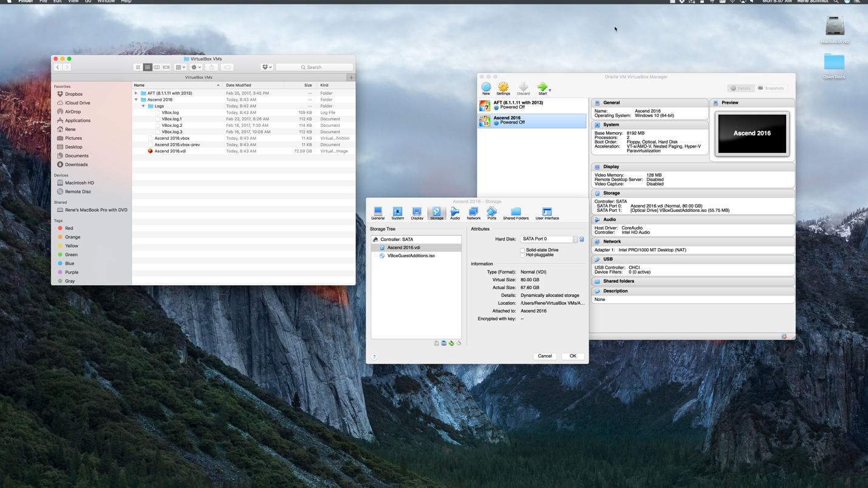Viewport: 868px width, 488px height.
Task: Open the System settings pane icon
Action: 397,212
